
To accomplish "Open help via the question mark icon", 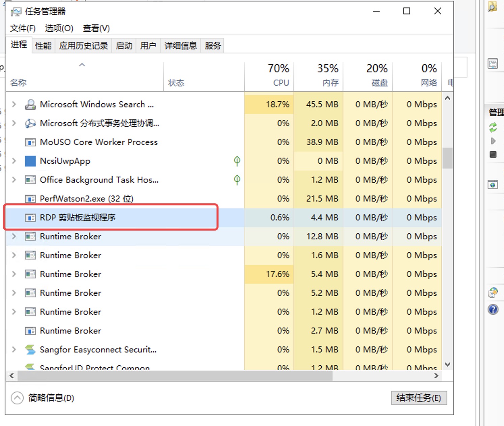I will 493,309.
